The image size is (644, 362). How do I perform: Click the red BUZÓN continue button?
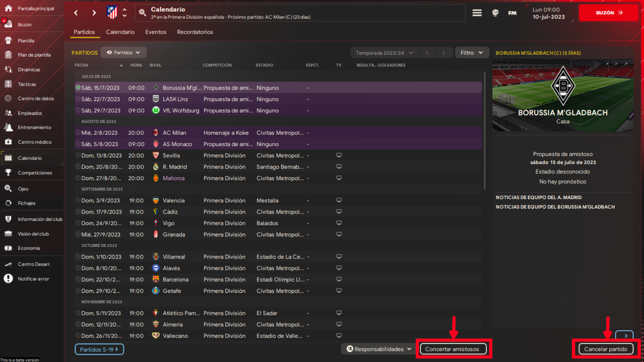[x=609, y=13]
